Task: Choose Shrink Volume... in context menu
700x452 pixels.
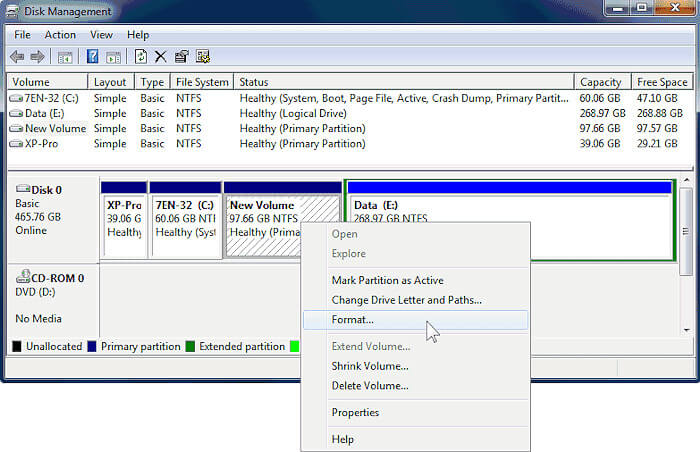Action: click(415, 366)
